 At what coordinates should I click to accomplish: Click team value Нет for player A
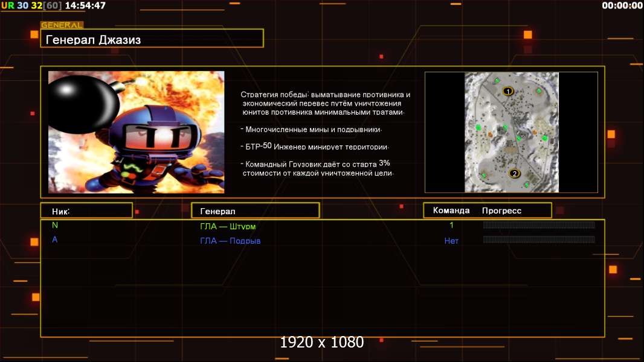451,241
